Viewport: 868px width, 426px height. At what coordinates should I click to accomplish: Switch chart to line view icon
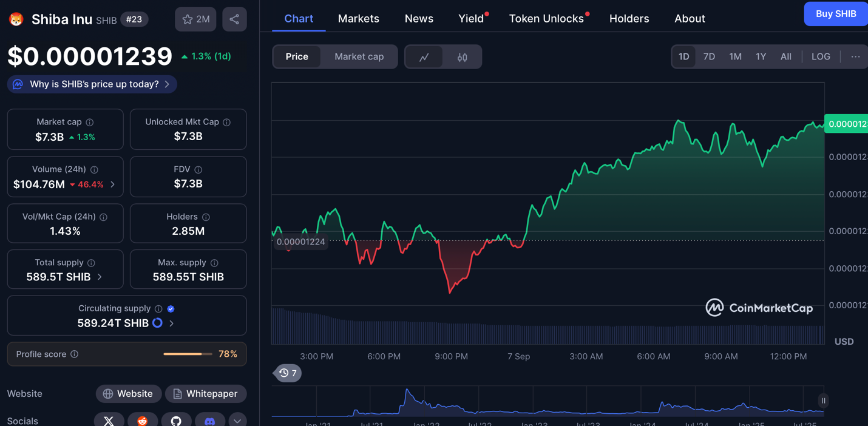point(424,57)
